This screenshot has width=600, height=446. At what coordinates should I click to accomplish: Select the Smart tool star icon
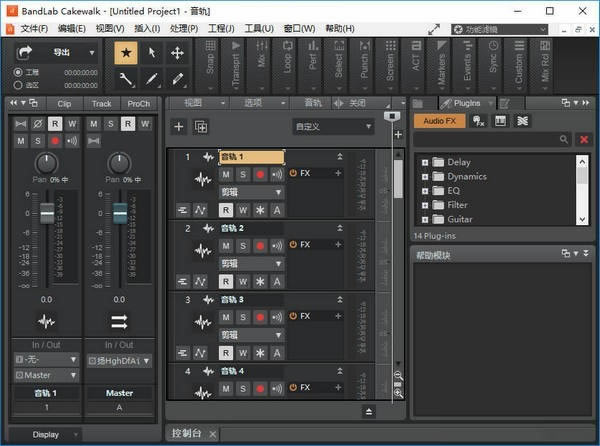click(127, 53)
